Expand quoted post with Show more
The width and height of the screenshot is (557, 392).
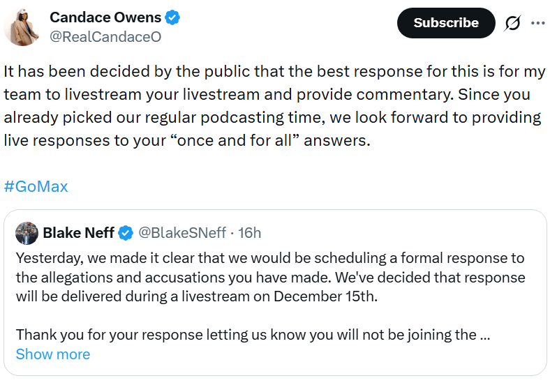tap(53, 354)
